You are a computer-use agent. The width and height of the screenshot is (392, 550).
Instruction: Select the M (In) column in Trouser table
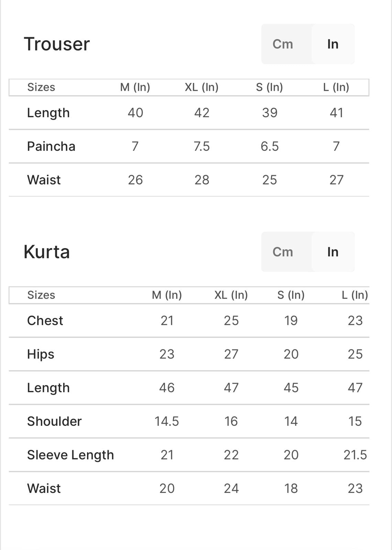(135, 87)
